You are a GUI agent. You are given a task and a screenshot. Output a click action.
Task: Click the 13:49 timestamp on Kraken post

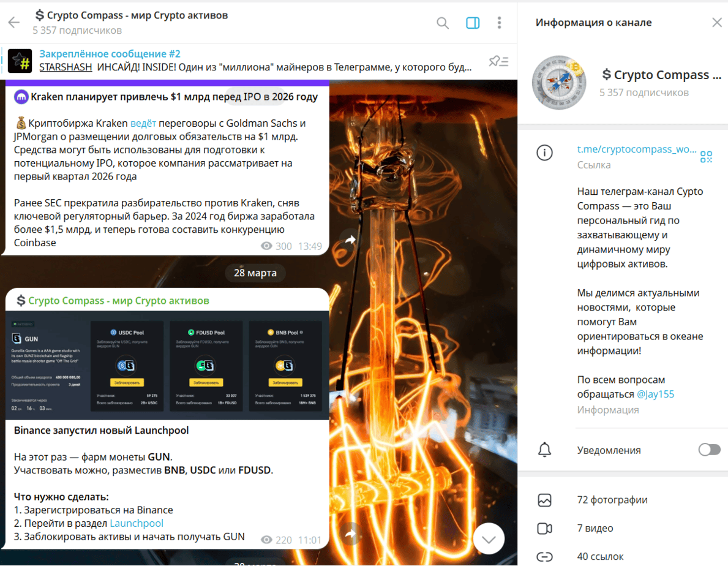pos(310,246)
